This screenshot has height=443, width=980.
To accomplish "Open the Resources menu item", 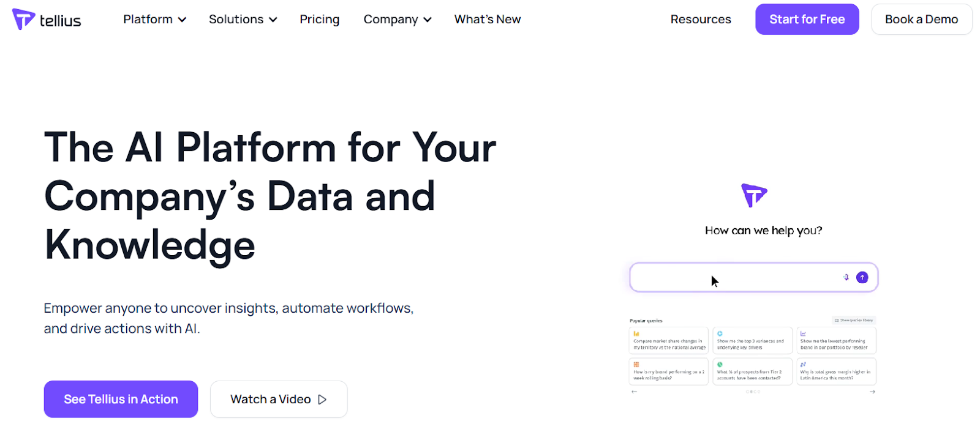I will (701, 20).
